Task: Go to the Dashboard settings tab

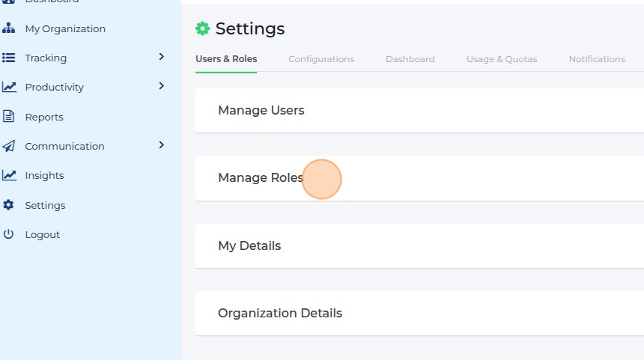Action: [x=410, y=59]
